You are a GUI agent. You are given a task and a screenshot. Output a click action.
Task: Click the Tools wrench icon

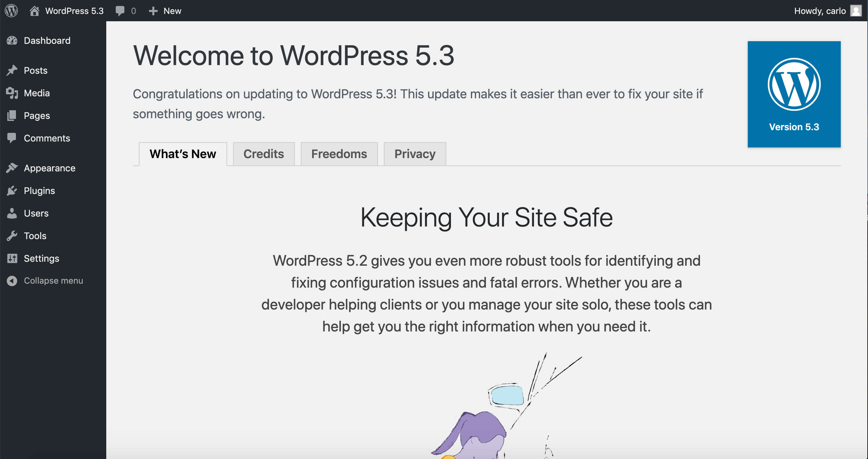coord(12,235)
